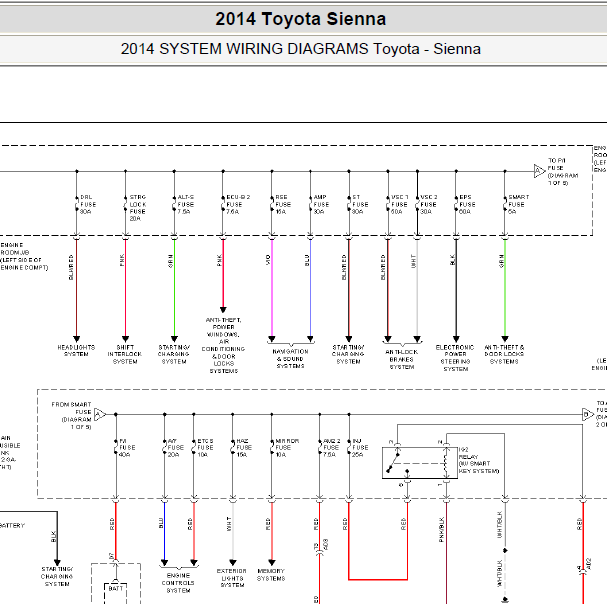The image size is (607, 604).
Task: Click the VSC 2 FUSE 30A label
Action: pos(429,204)
